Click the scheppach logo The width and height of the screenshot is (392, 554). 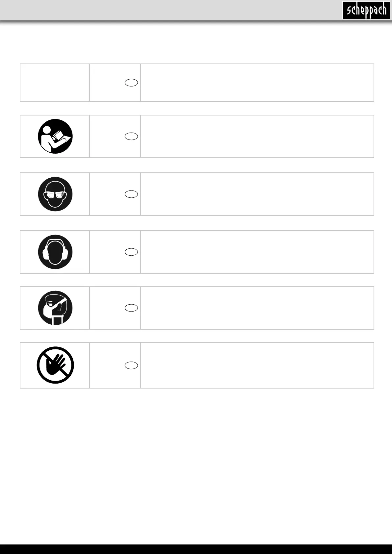pyautogui.click(x=366, y=10)
